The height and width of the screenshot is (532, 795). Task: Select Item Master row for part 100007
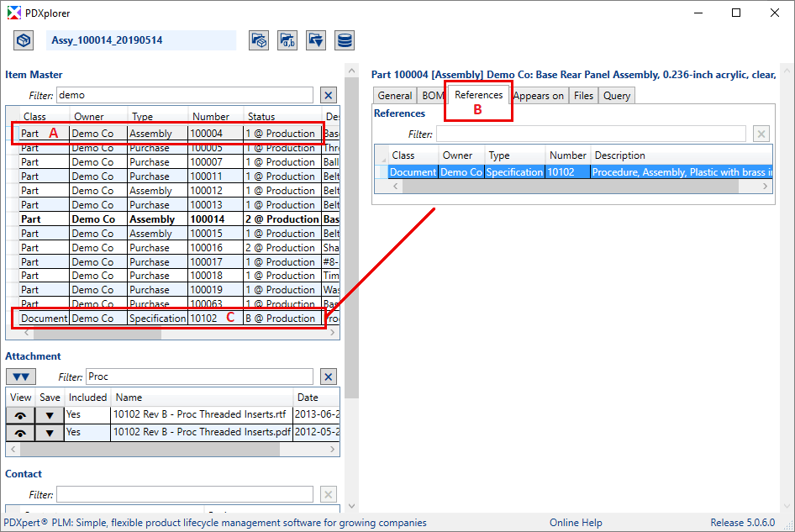175,161
